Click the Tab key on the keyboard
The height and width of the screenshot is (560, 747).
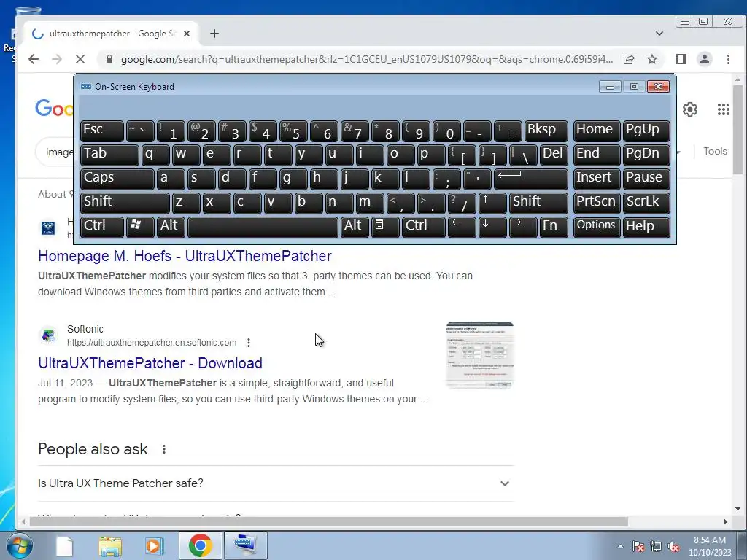pos(109,155)
